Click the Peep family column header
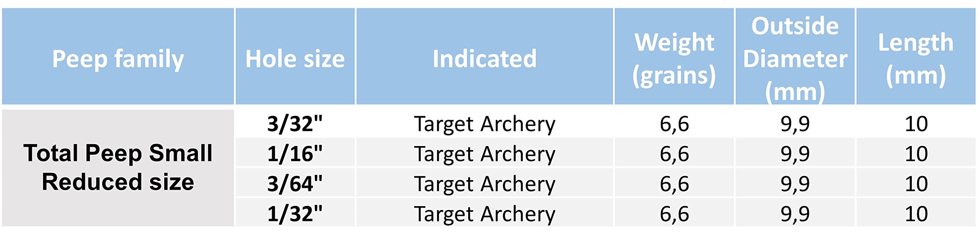 coord(118,56)
